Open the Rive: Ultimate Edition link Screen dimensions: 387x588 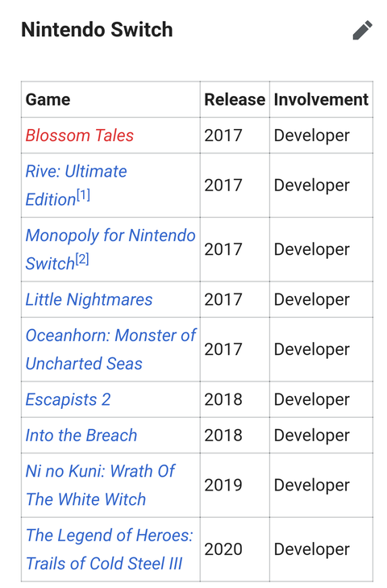pos(76,186)
